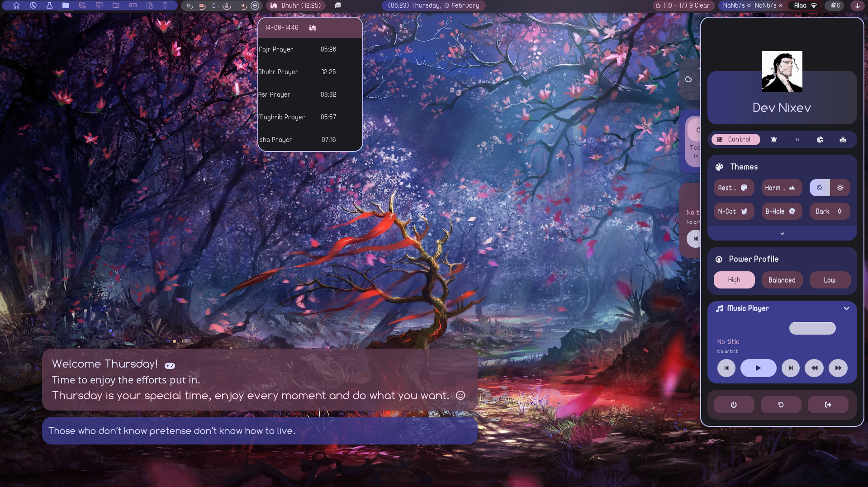Apply the Aest.. theme
The height and width of the screenshot is (487, 868).
pos(734,188)
